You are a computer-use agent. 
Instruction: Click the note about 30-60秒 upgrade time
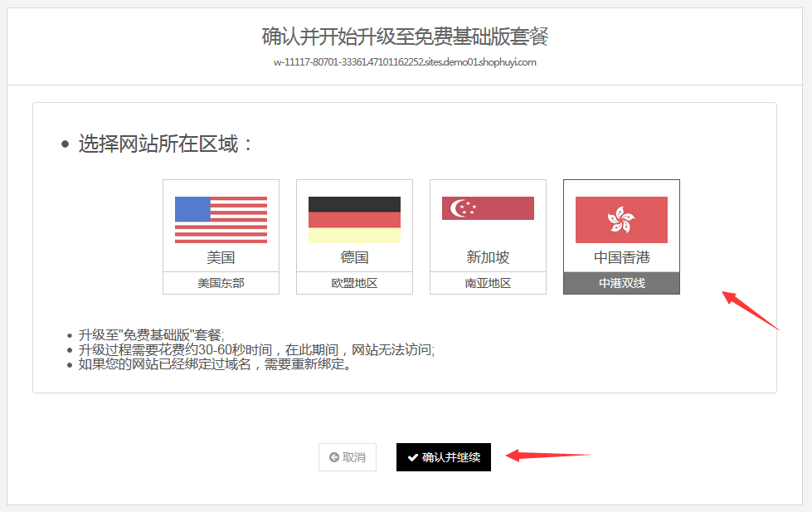[x=256, y=350]
